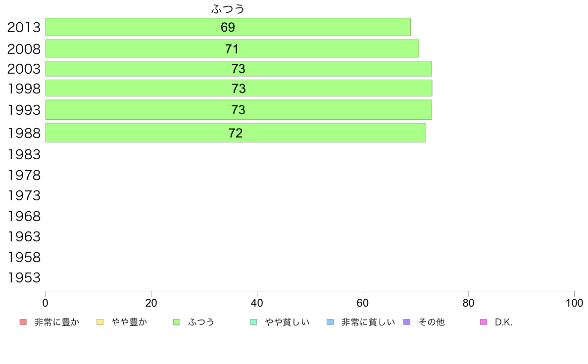Viewport: 588px width, 364px height.
Task: Click the green ふつう legend swatch
Action: 177,322
